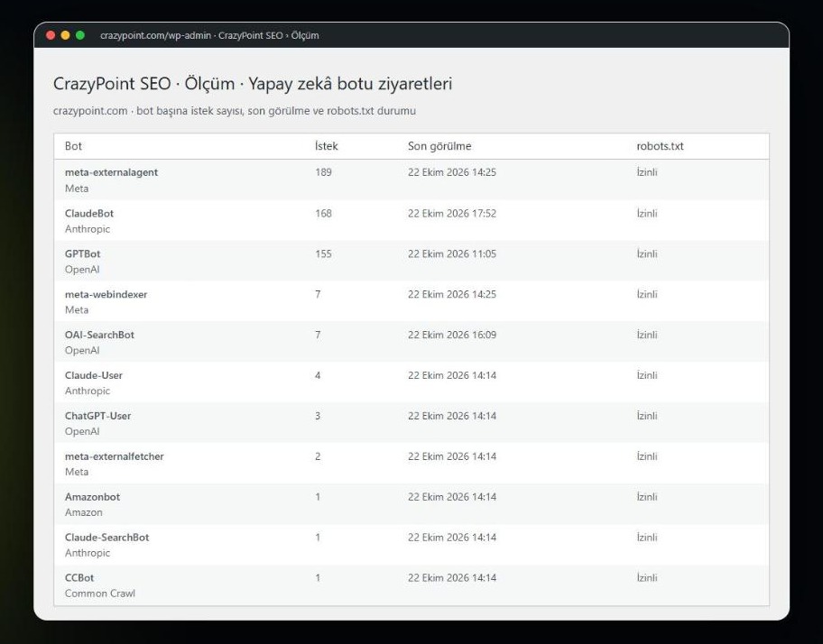Click the red close window dot
Image resolution: width=823 pixels, height=644 pixels.
tap(51, 35)
